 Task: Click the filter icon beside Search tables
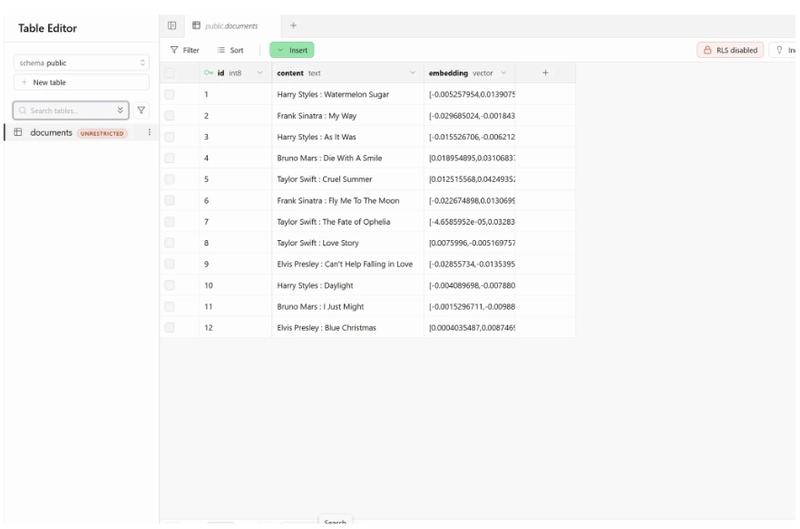141,111
